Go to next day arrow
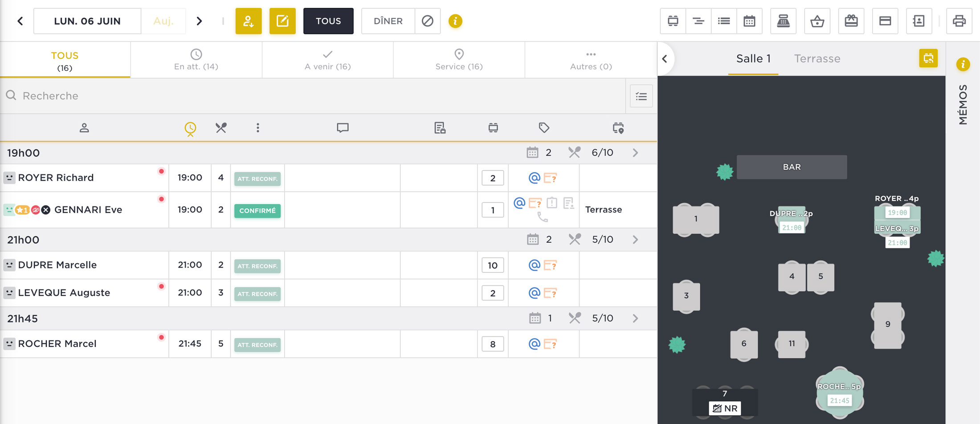 (200, 21)
